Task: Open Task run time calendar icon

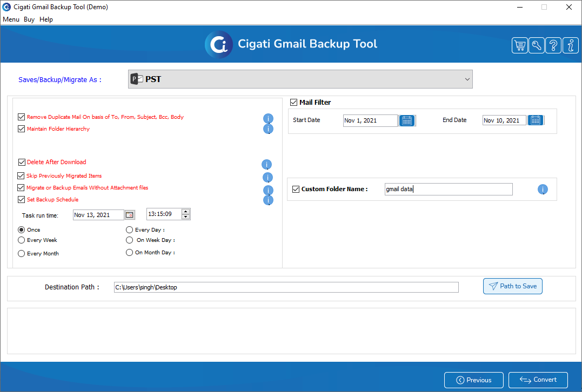Action: pos(130,215)
